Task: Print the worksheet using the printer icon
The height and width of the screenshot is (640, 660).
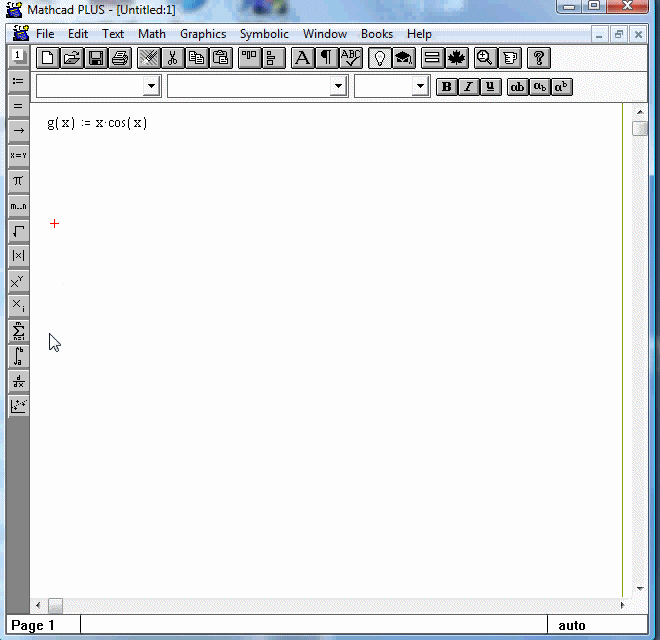Action: (x=120, y=58)
